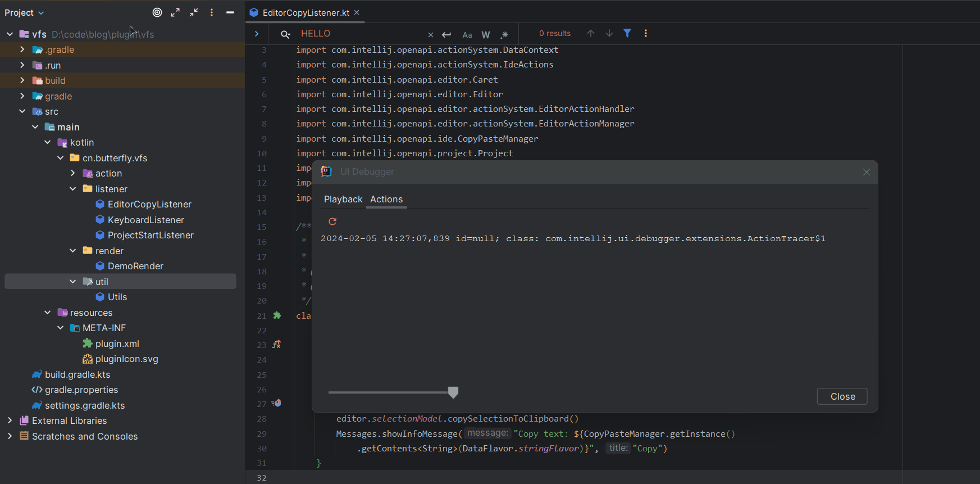
Task: Collapse the resources folder
Action: [48, 313]
